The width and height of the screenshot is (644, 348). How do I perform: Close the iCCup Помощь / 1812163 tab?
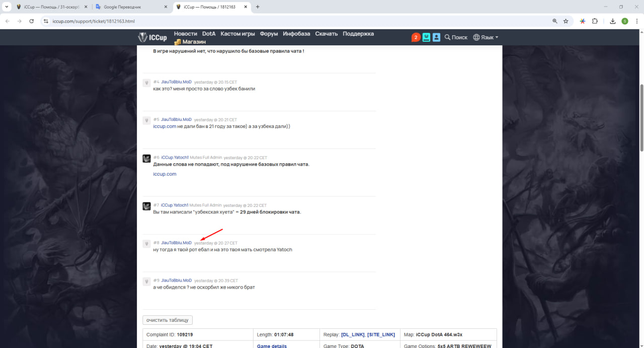point(246,7)
